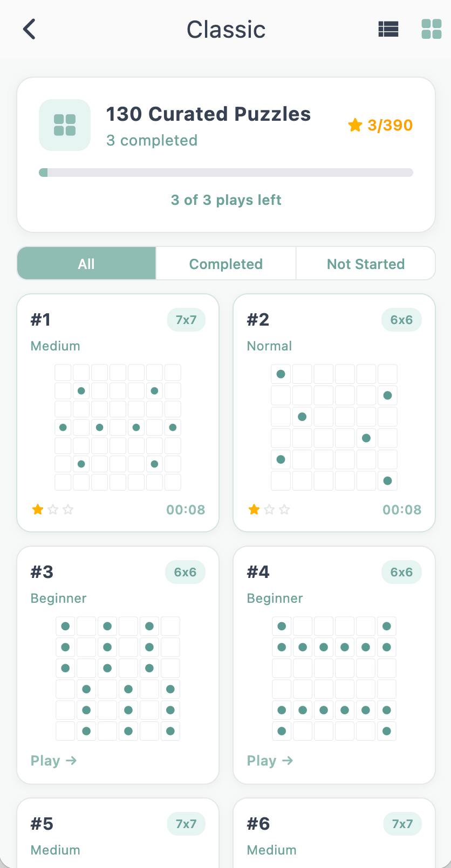The height and width of the screenshot is (868, 451).
Task: Play puzzle #3
Action: coord(53,760)
